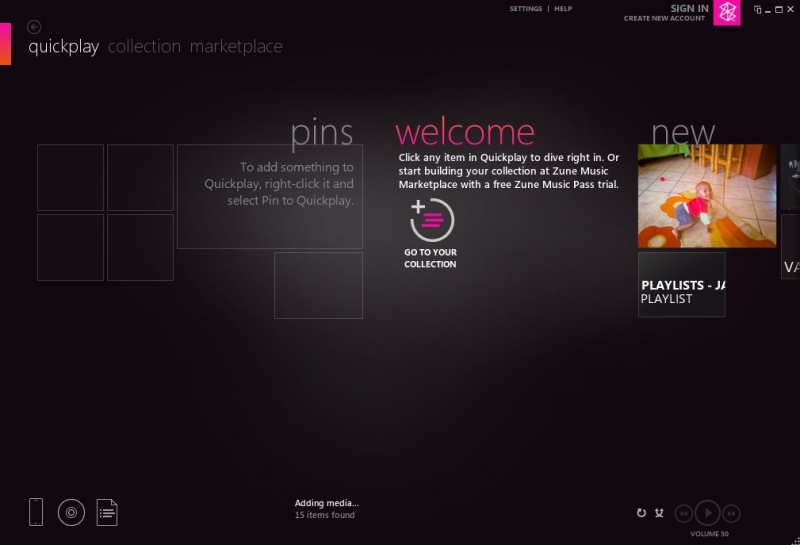Click the phone device icon
This screenshot has width=800, height=545.
pyautogui.click(x=36, y=512)
